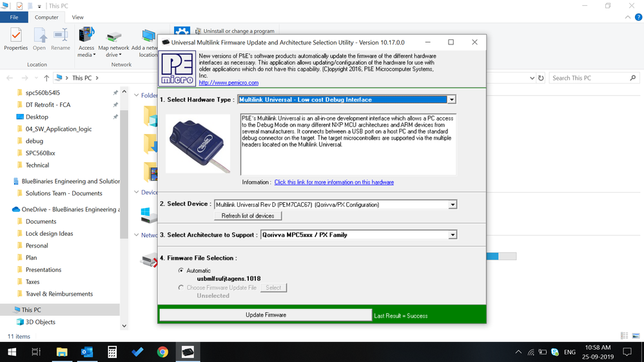Image resolution: width=644 pixels, height=362 pixels.
Task: Open the Presentations folder
Action: coord(43,270)
